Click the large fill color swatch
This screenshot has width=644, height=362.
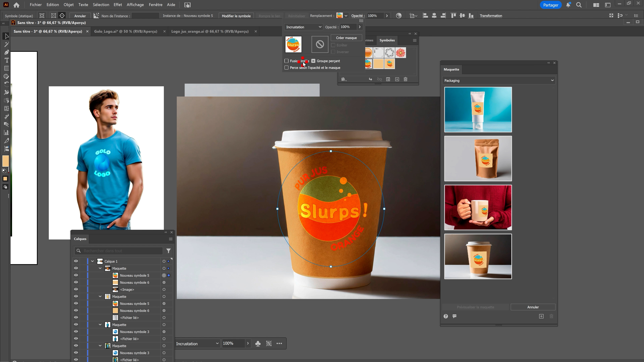click(6, 161)
